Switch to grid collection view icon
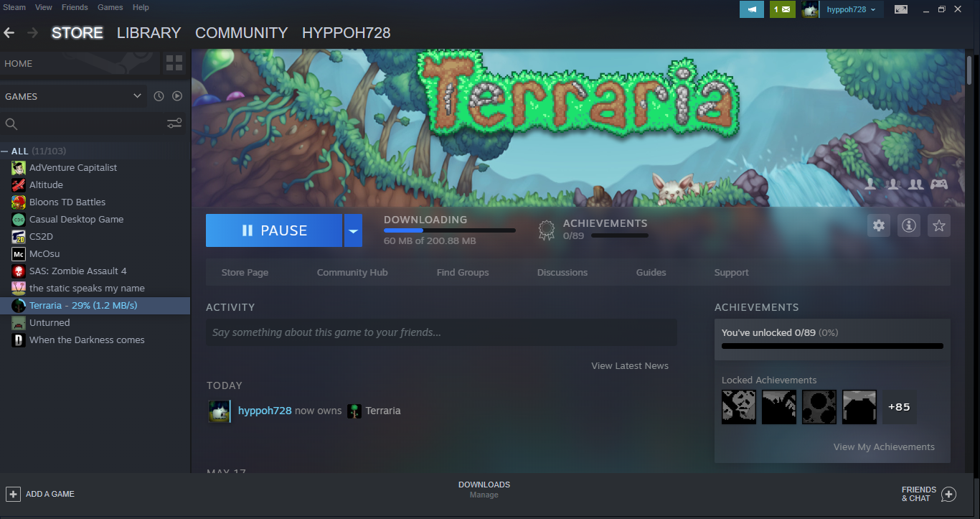 pyautogui.click(x=174, y=62)
